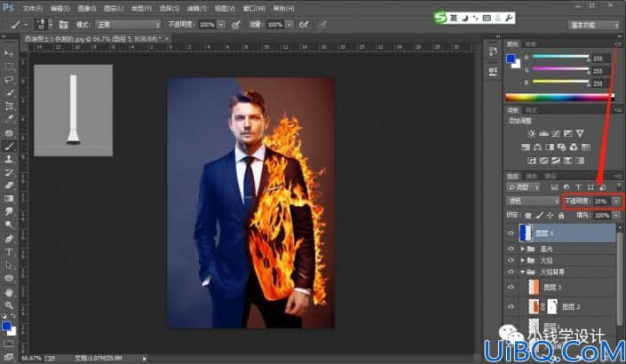Click the R channel slider in Color panel
Viewport: 626px width, 364px height.
pyautogui.click(x=561, y=57)
